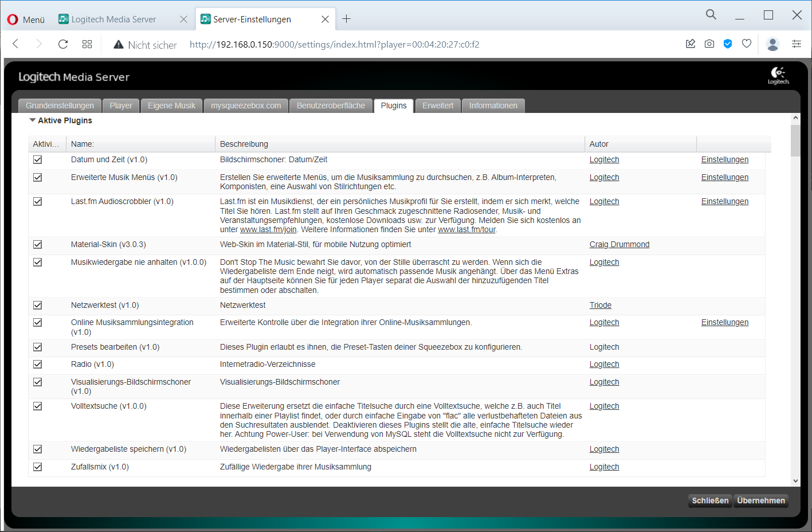
Task: Open the Easy Setup sliders icon
Action: pyautogui.click(x=797, y=44)
